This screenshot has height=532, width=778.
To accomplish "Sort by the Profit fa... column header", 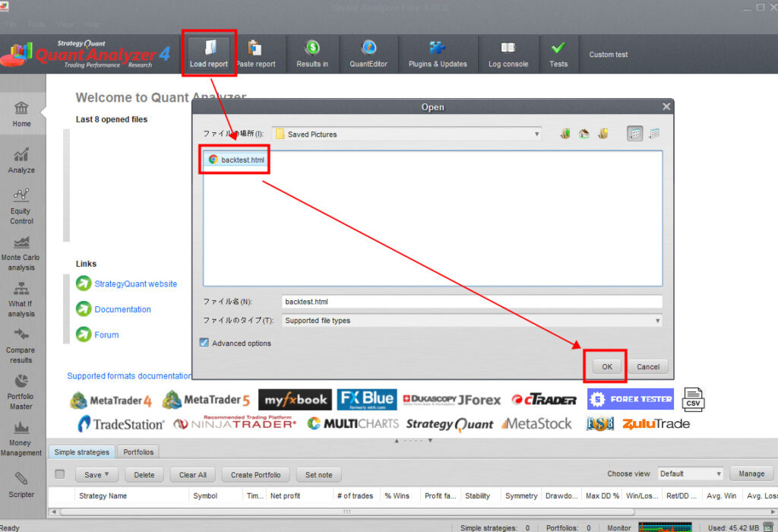I will (x=440, y=496).
